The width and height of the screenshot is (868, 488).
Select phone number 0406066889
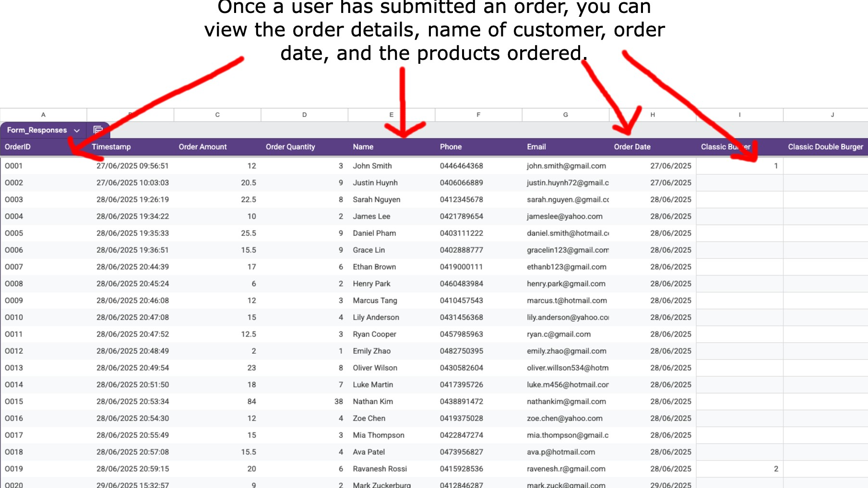461,183
